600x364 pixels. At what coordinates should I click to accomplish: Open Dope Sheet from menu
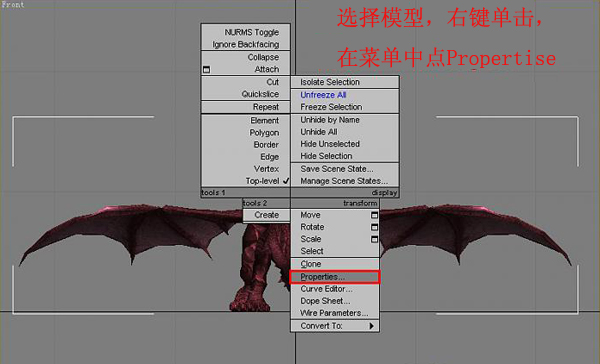[x=325, y=301]
